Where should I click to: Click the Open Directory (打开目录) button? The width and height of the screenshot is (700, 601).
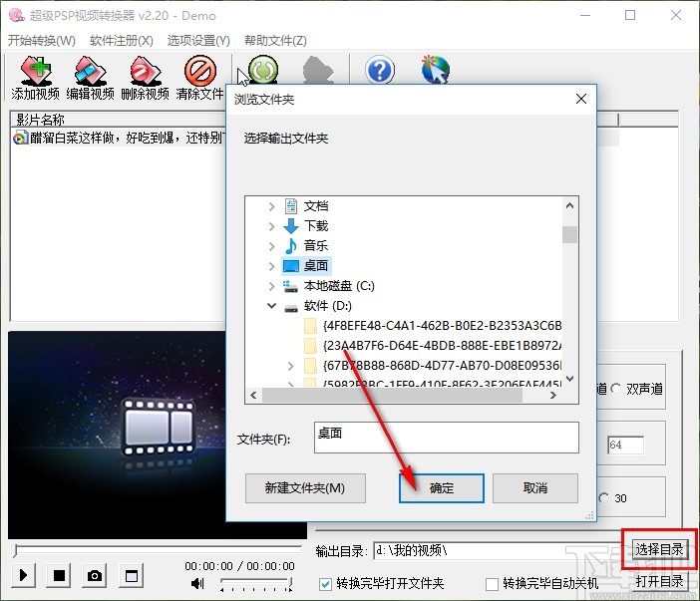[659, 581]
